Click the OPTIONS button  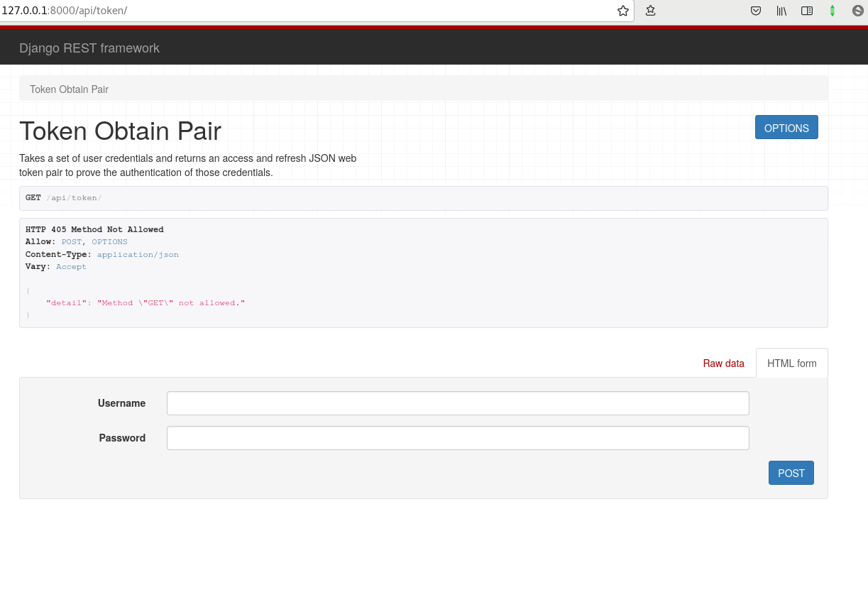(786, 128)
